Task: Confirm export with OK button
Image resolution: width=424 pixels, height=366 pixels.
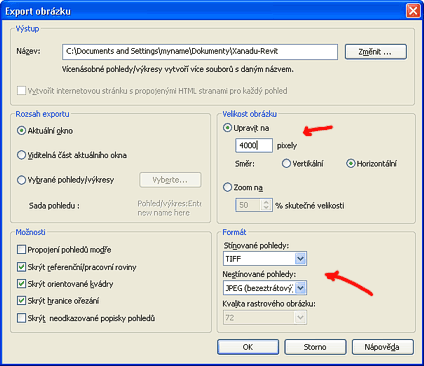Action: point(248,347)
